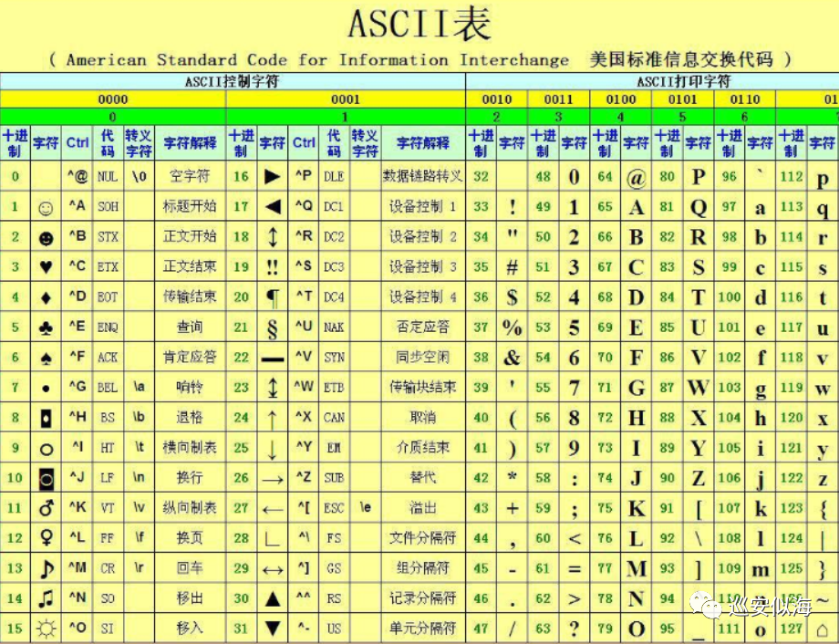Image resolution: width=839 pixels, height=644 pixels.
Task: Select the heart symbol in the ETX row
Action: pyautogui.click(x=48, y=266)
